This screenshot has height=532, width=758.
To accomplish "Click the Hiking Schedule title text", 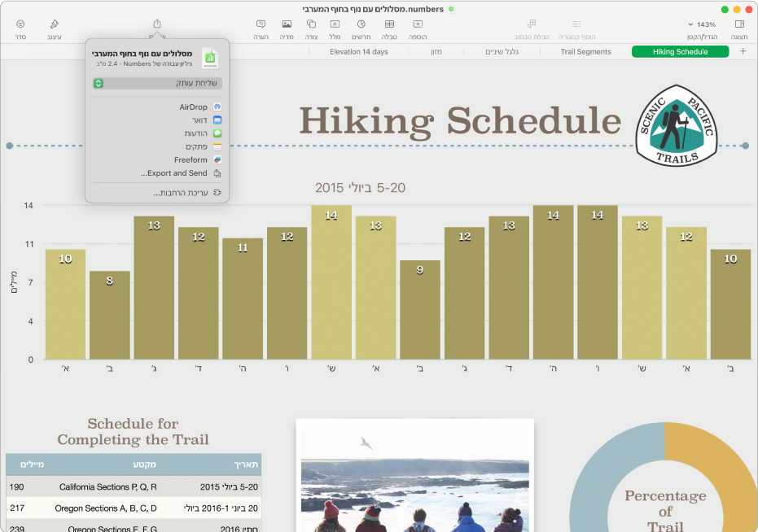I will pyautogui.click(x=460, y=121).
